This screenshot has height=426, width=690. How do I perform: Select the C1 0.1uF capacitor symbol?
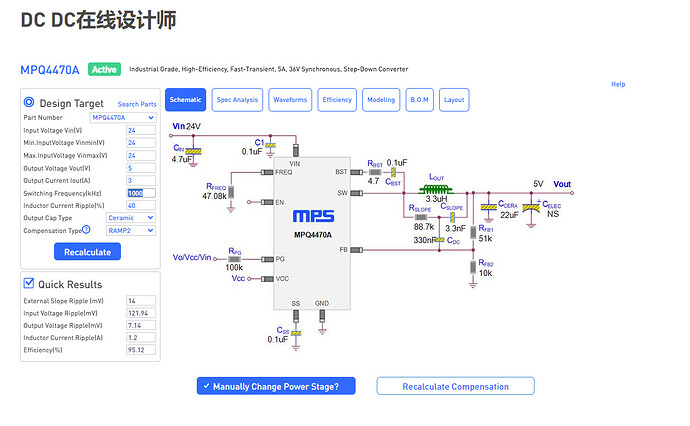click(x=271, y=145)
